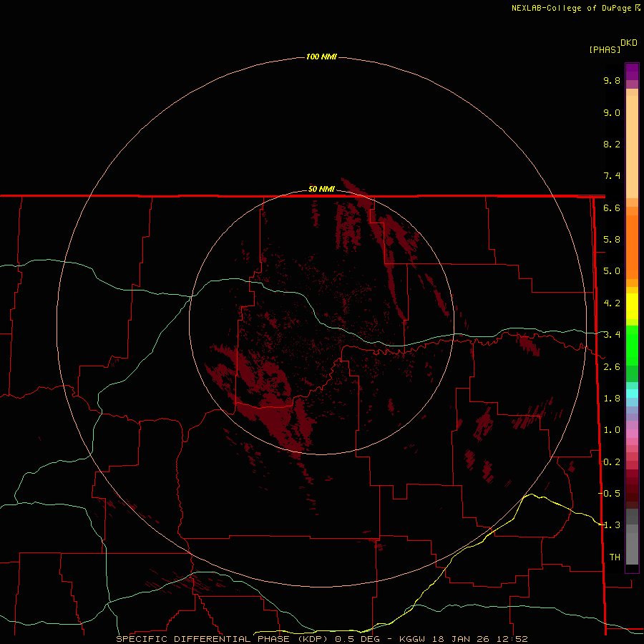Click the -1.3 value on the scale
This screenshot has height=644, width=644.
coord(610,525)
